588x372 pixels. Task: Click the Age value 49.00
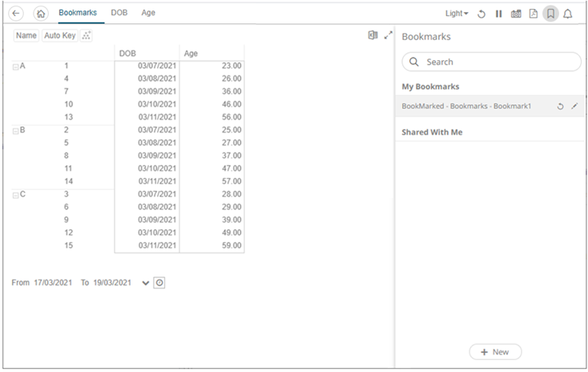tap(232, 232)
